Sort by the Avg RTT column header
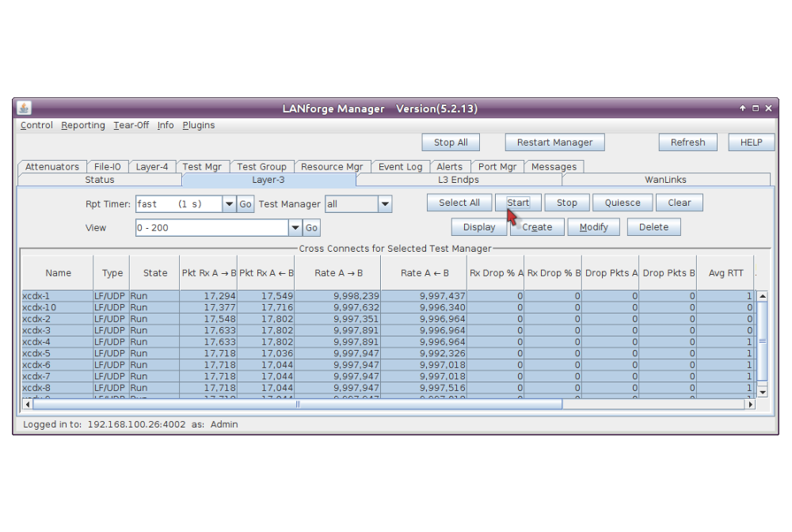792x532 pixels. click(x=725, y=273)
